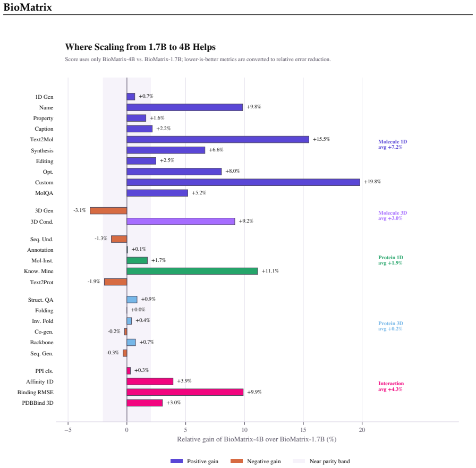Viewport: 476px width, 468px height.
Task: Select the Text2Mol bar showing +15.5%
Action: coord(218,139)
